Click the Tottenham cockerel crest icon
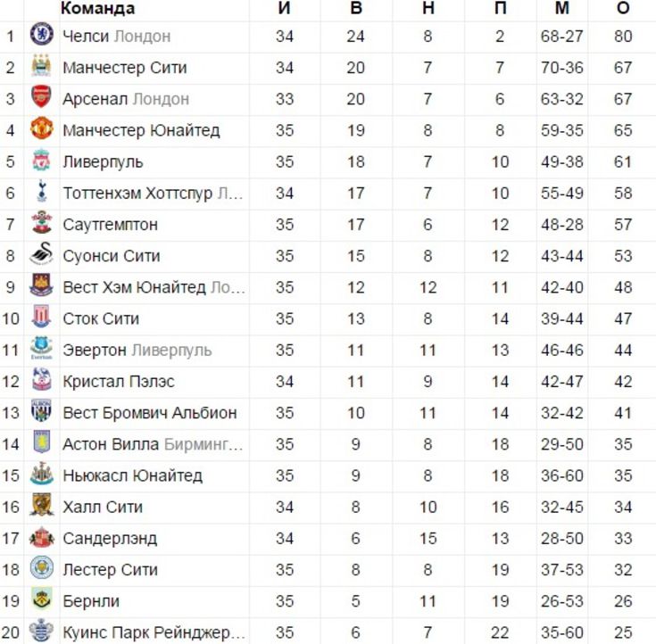This screenshot has height=644, width=656. tap(41, 191)
